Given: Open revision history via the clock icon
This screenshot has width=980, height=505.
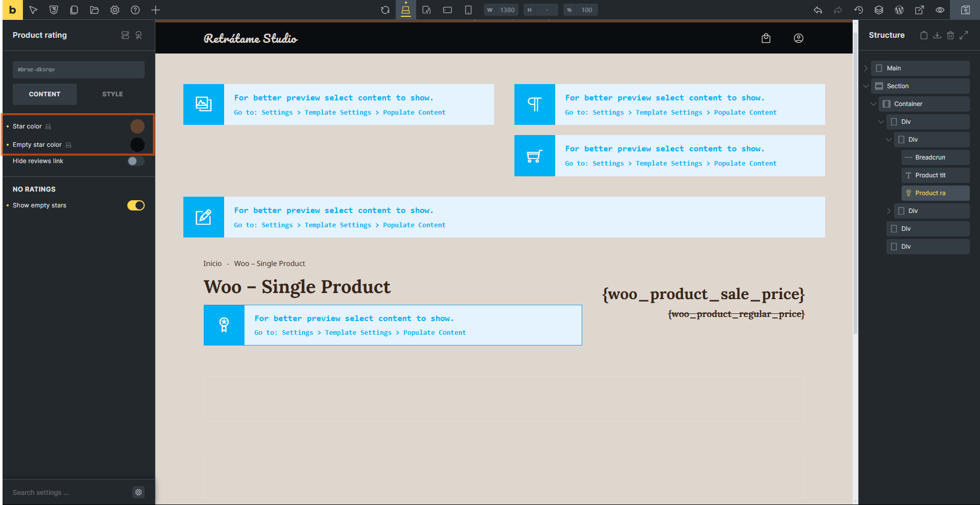Looking at the screenshot, I should click(858, 10).
